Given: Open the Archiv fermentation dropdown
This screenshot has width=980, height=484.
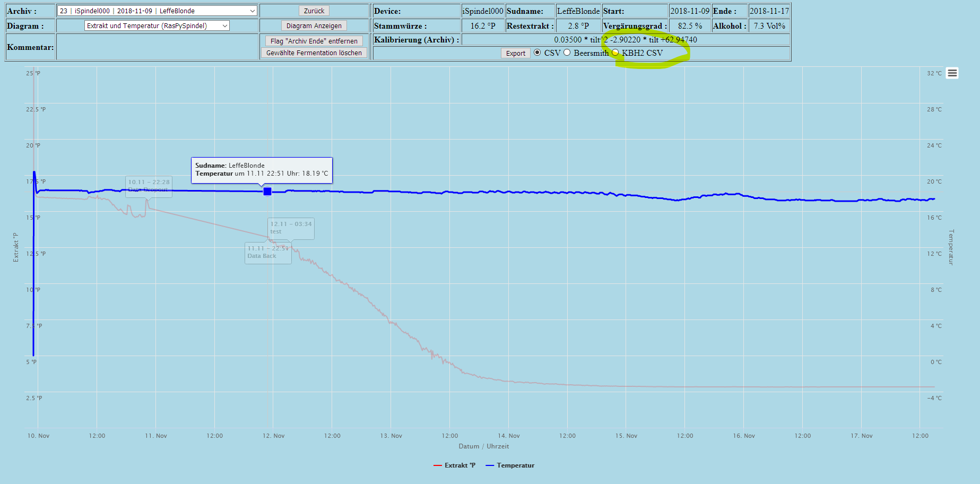Looking at the screenshot, I should coord(157,11).
